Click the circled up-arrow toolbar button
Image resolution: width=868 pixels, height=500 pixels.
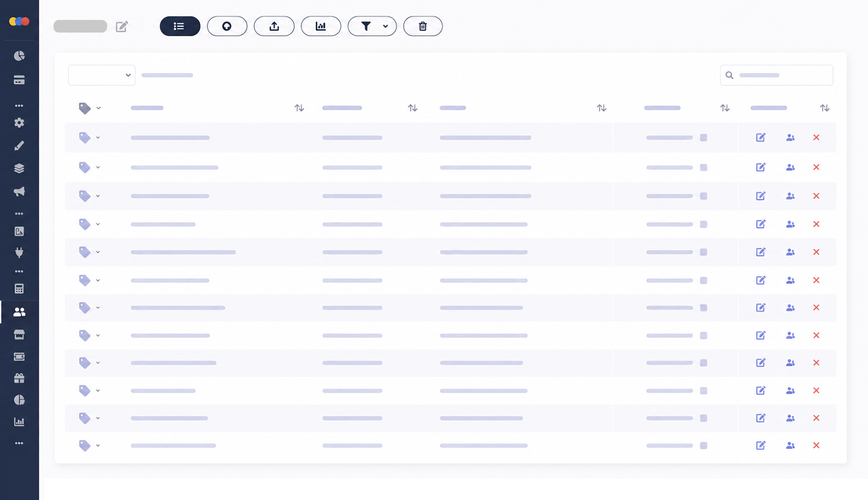coord(227,26)
